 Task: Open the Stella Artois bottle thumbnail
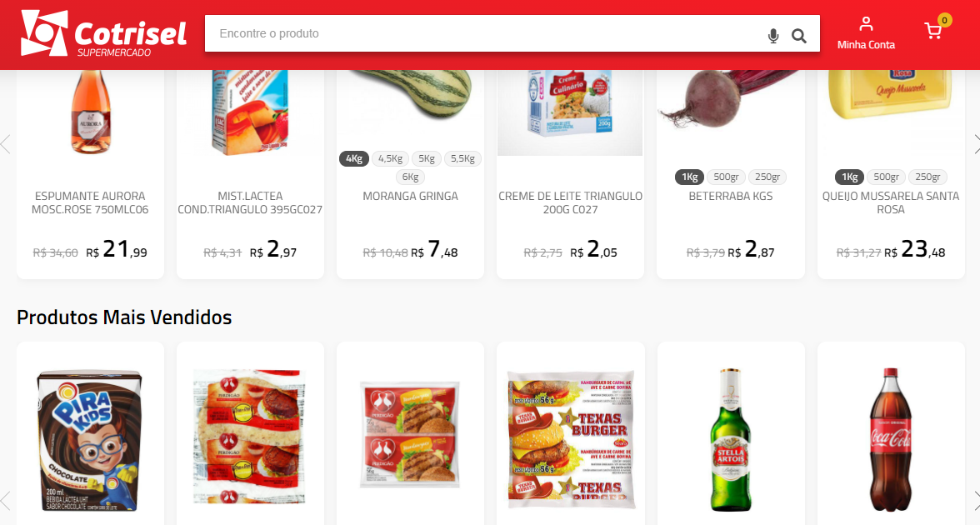coord(731,440)
